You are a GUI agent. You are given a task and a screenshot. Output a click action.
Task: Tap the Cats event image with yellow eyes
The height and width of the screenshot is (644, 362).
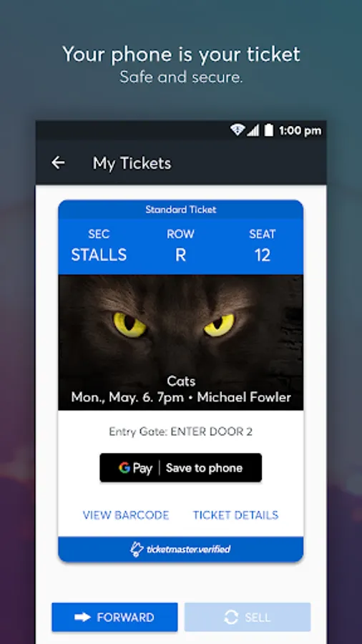180,343
